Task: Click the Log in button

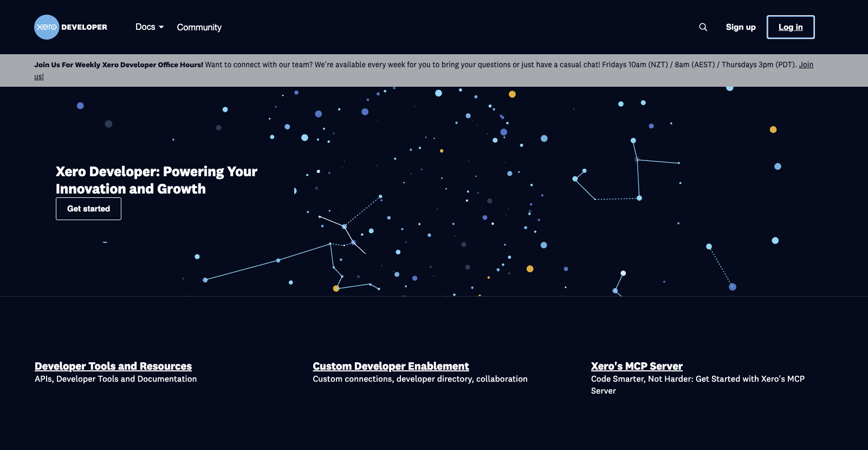Action: point(791,27)
